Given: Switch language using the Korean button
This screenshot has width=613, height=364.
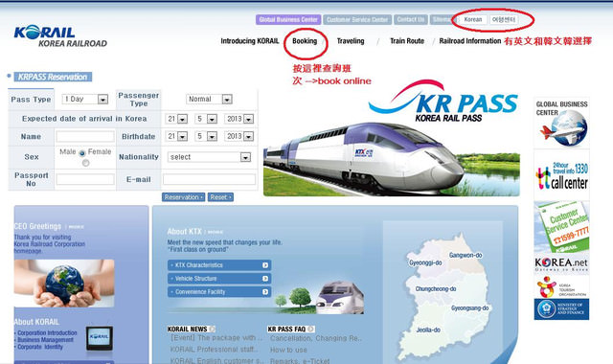Looking at the screenshot, I should tap(473, 19).
